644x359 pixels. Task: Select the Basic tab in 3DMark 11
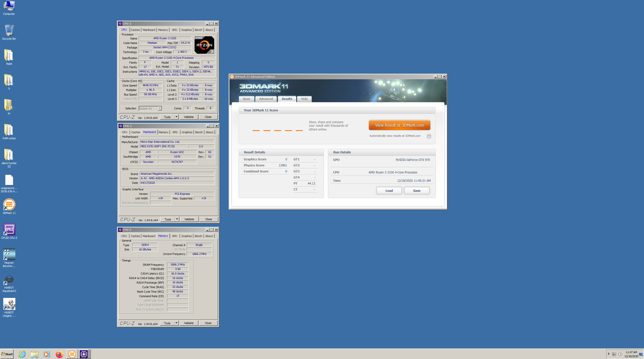[247, 99]
